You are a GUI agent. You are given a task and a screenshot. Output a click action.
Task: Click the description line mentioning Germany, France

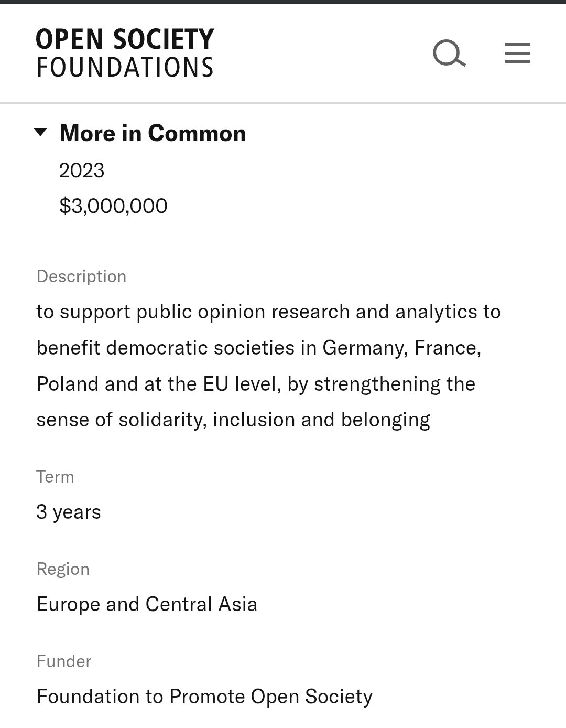pos(259,348)
